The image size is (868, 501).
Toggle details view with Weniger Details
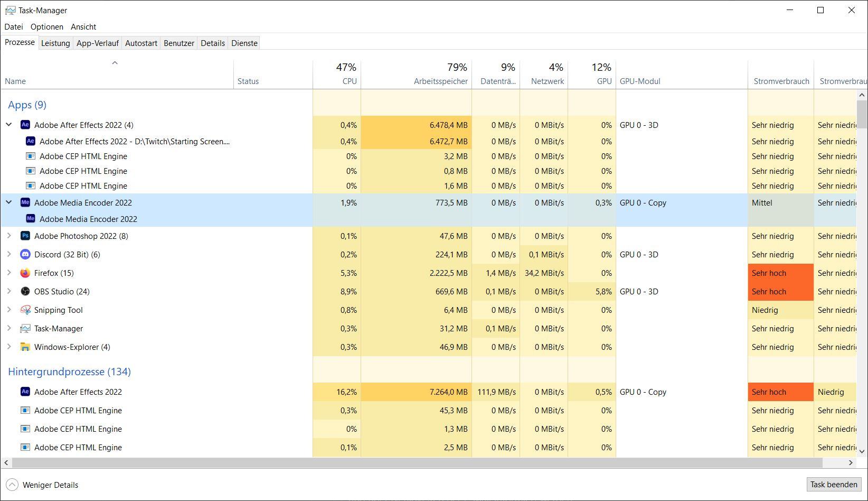(42, 485)
